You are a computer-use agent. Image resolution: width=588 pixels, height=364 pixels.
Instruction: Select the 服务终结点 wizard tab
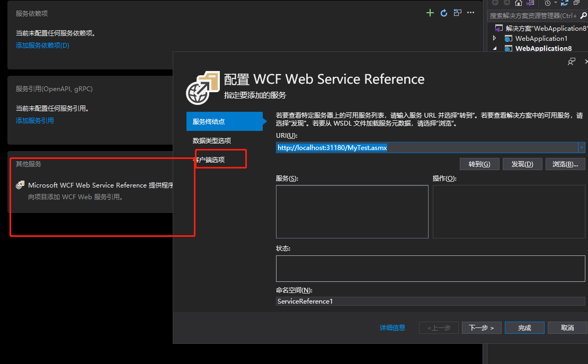click(225, 121)
